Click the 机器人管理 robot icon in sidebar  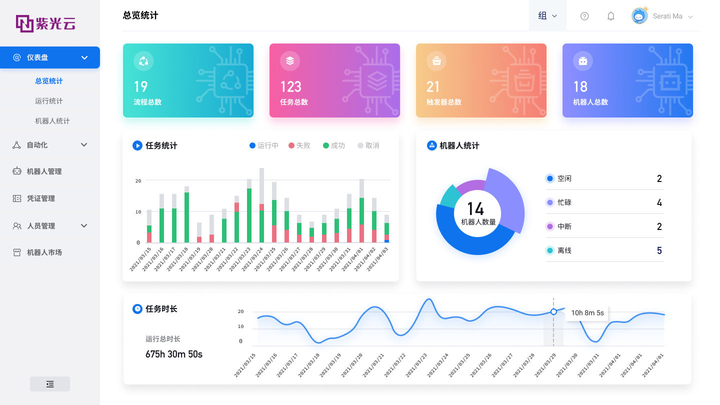(17, 171)
